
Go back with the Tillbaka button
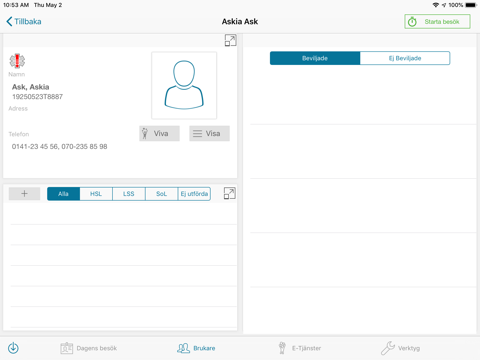[24, 22]
